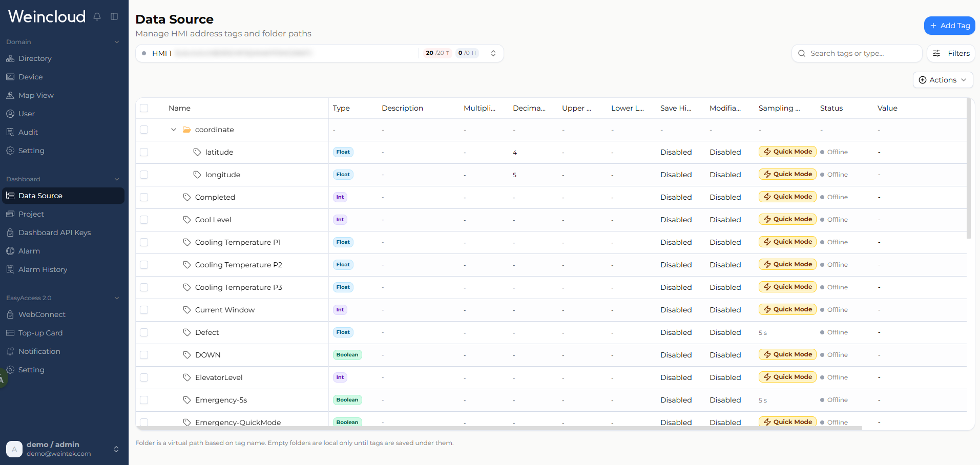Check the latitude row checkbox
This screenshot has height=465, width=980.
(x=144, y=152)
